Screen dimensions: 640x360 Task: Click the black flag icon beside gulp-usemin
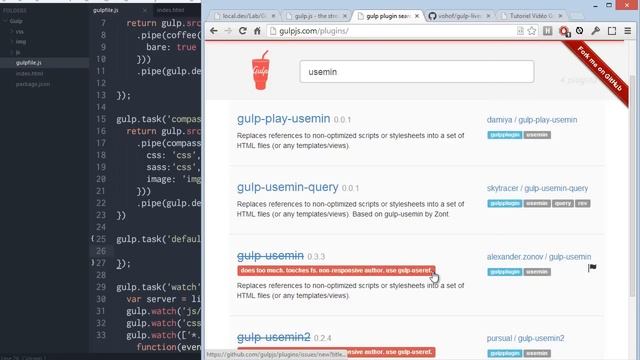592,268
